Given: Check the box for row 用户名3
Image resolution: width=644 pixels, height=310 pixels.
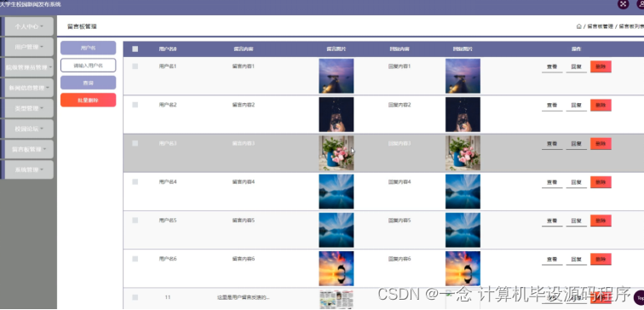Looking at the screenshot, I should 135,143.
